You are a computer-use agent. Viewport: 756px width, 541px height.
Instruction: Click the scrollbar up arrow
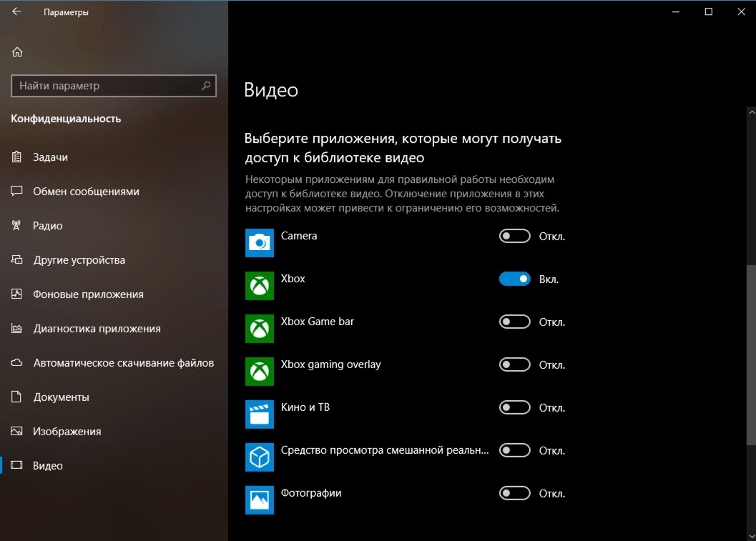[752, 112]
